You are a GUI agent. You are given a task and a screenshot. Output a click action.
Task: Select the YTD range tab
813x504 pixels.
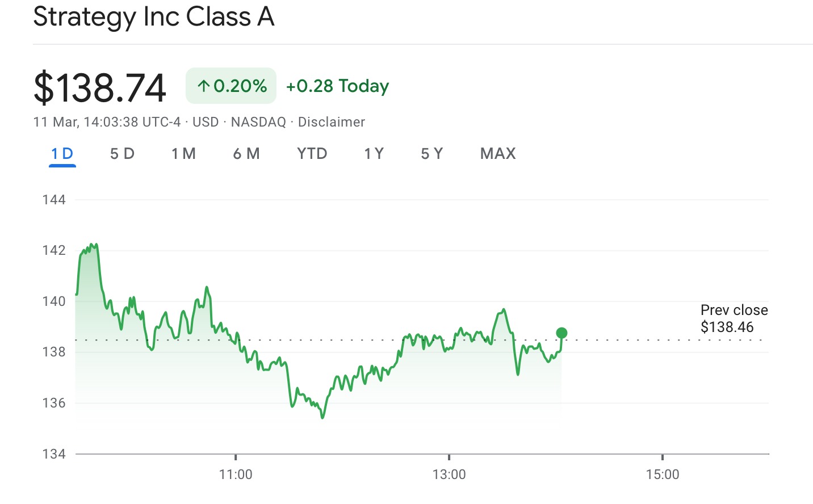(312, 154)
